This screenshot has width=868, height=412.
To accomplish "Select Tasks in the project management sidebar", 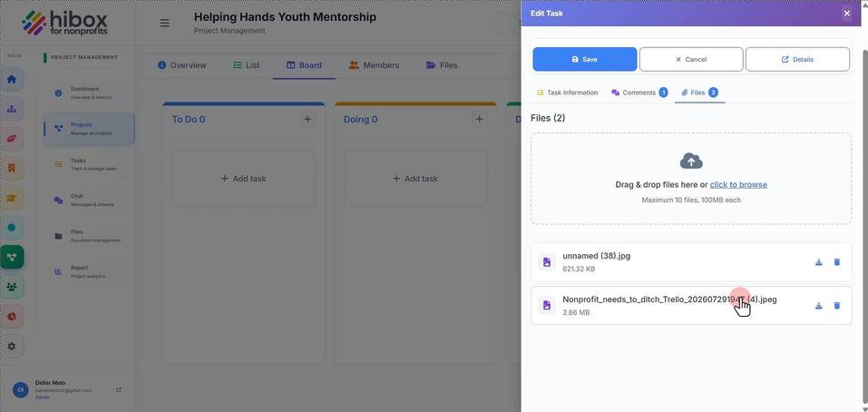I will click(89, 164).
